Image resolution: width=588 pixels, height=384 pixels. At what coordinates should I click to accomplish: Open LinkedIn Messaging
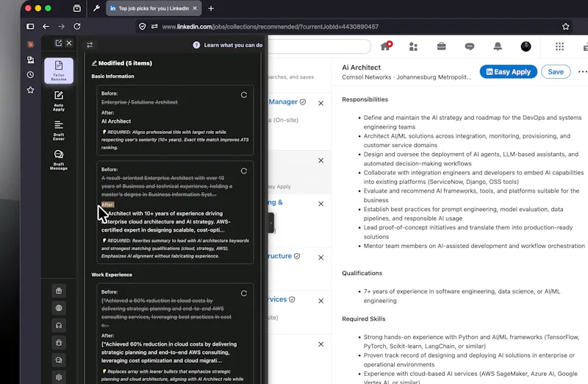point(470,46)
